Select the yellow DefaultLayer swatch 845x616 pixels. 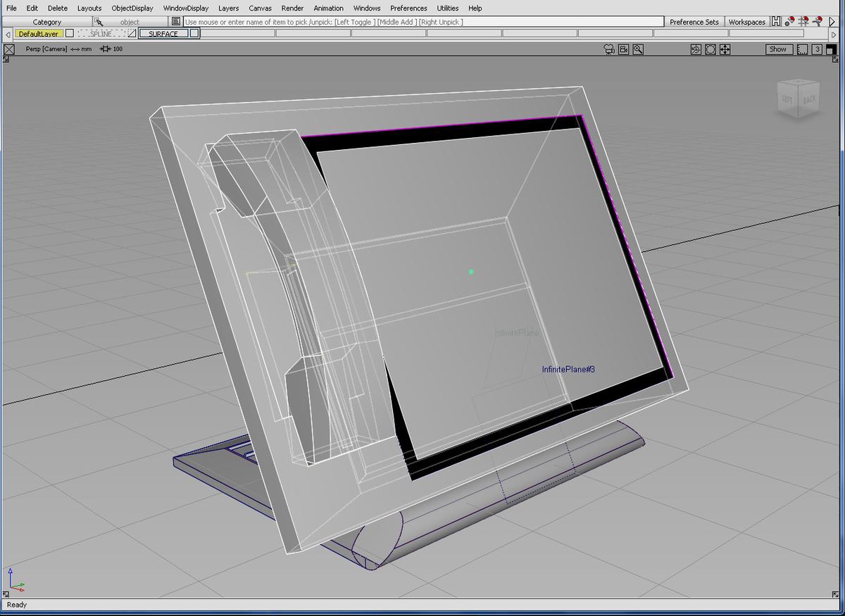pos(38,33)
